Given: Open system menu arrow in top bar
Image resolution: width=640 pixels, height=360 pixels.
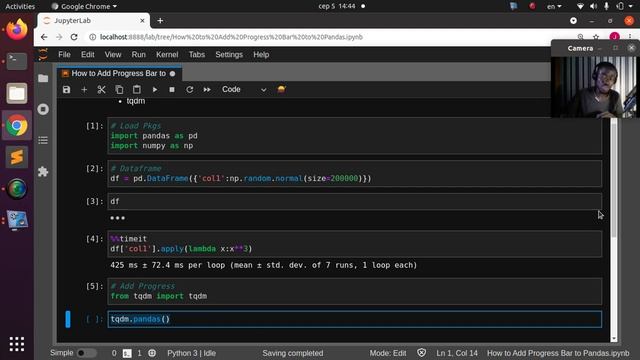Looking at the screenshot, I should [x=631, y=6].
